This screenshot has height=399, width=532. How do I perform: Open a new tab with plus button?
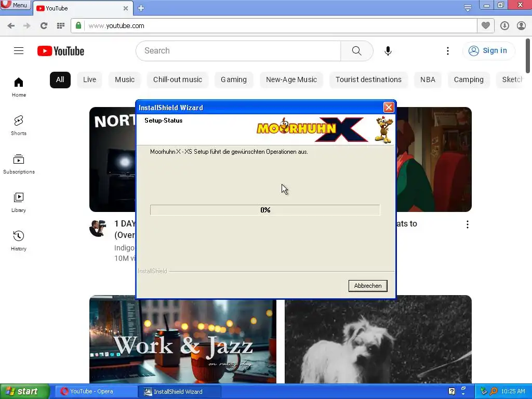tap(141, 8)
